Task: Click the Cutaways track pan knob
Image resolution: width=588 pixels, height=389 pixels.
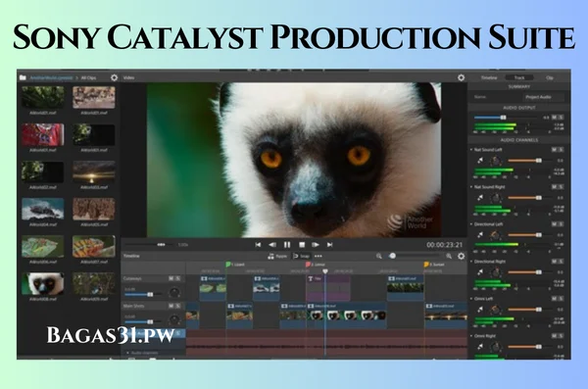Action: click(174, 292)
